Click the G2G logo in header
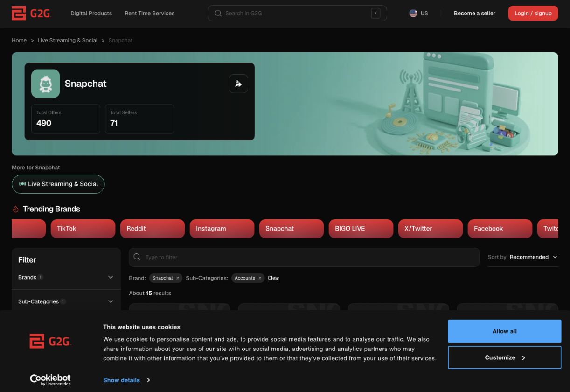 (31, 14)
